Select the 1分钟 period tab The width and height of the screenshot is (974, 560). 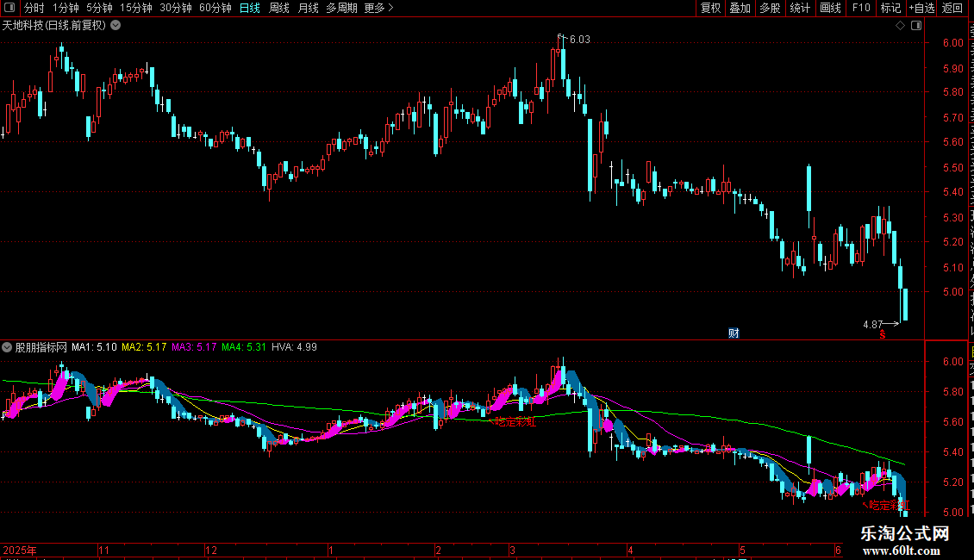click(66, 8)
